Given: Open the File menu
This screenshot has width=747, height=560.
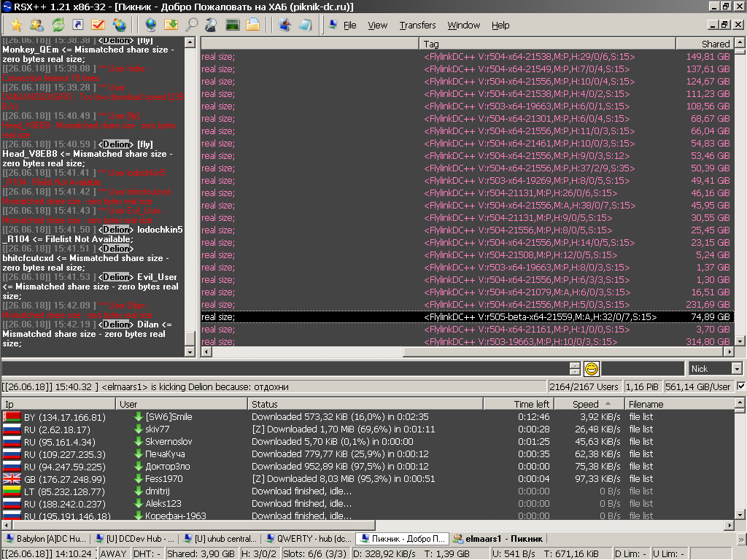Looking at the screenshot, I should (349, 26).
